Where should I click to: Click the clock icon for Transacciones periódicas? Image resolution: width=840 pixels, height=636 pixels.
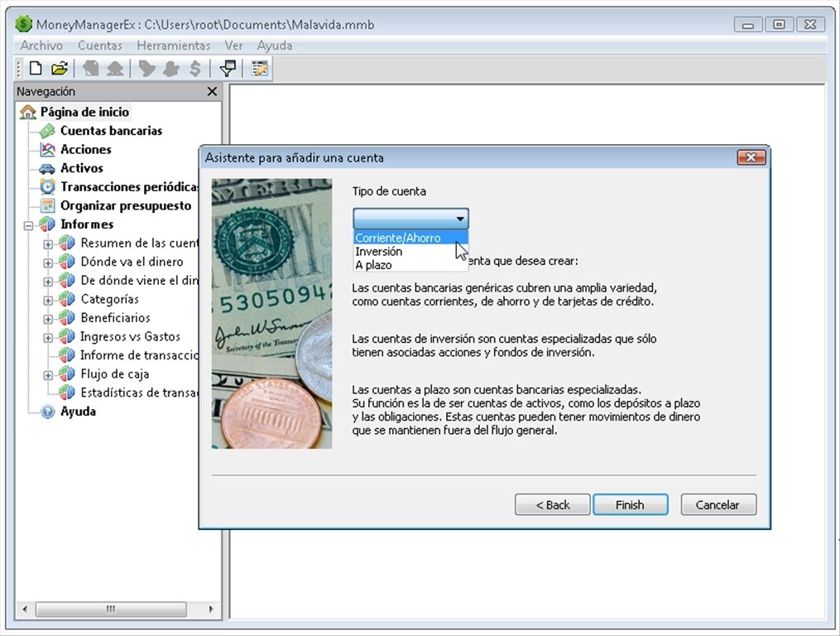(x=48, y=186)
